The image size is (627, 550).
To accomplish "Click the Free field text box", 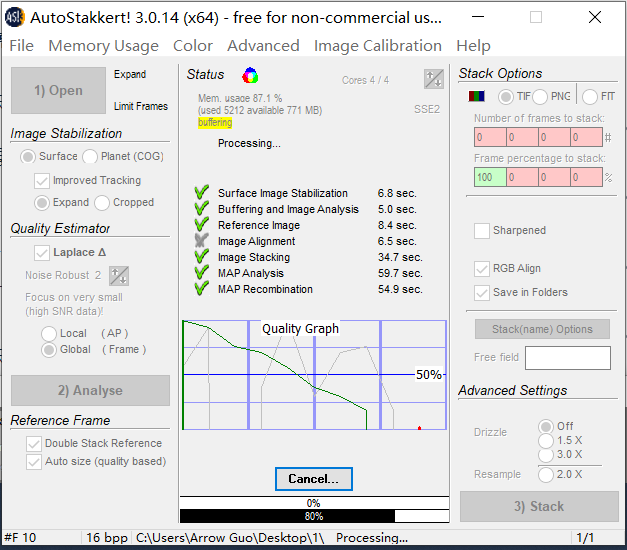I will tap(567, 358).
